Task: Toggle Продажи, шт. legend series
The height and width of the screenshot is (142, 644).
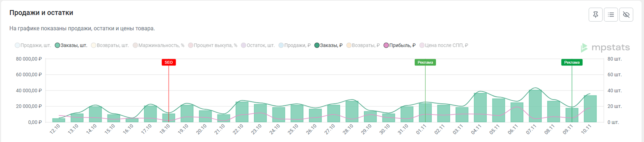Action: (x=33, y=45)
